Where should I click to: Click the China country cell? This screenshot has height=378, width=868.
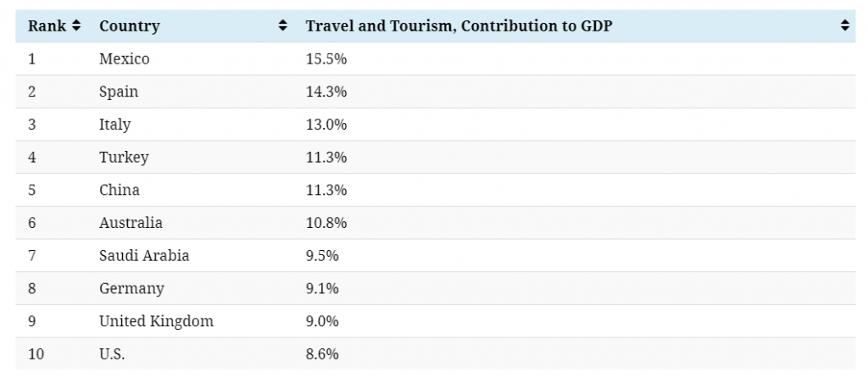(x=120, y=190)
